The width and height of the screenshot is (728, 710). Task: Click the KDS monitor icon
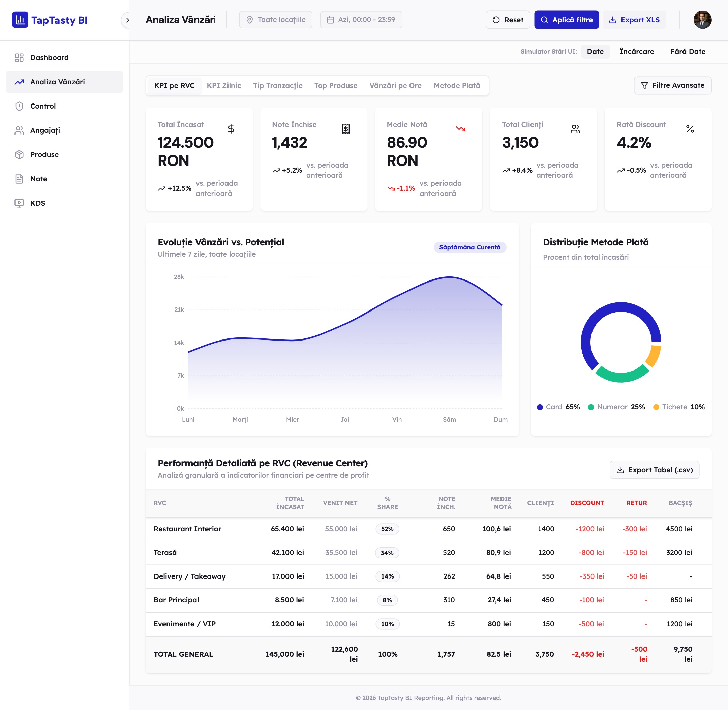[x=19, y=203]
